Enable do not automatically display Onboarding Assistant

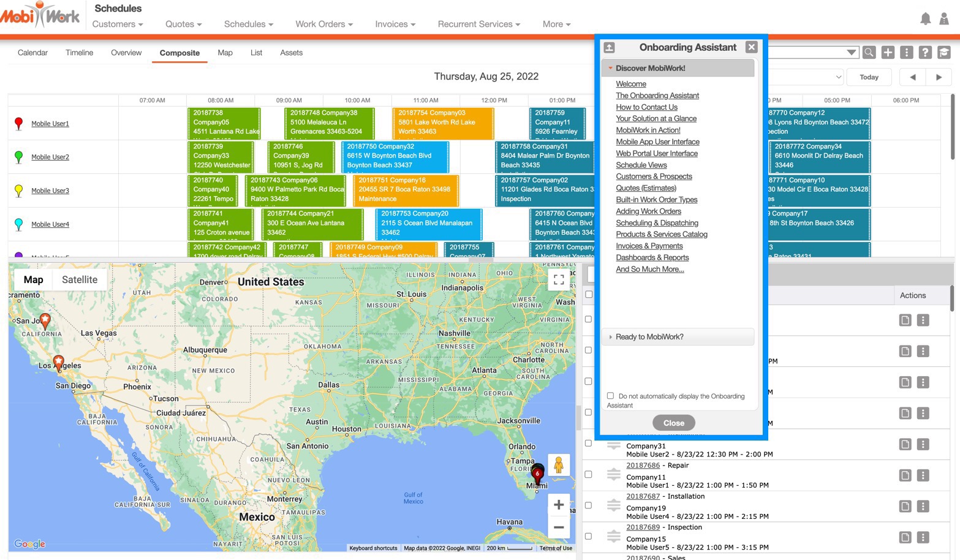[610, 396]
